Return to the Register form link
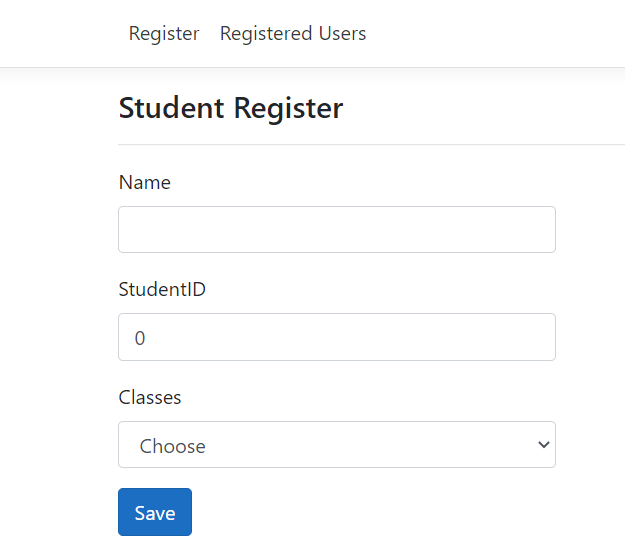Image resolution: width=625 pixels, height=553 pixels. [x=164, y=34]
